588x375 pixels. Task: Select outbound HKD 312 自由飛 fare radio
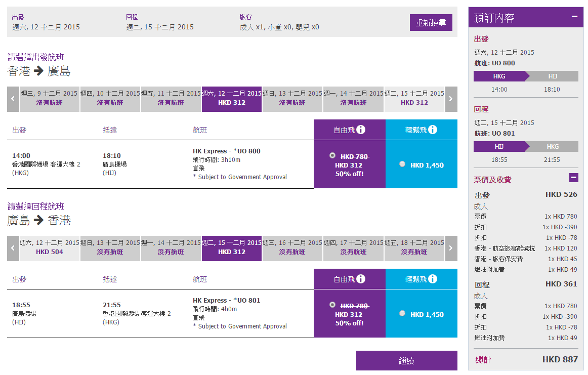[332, 155]
